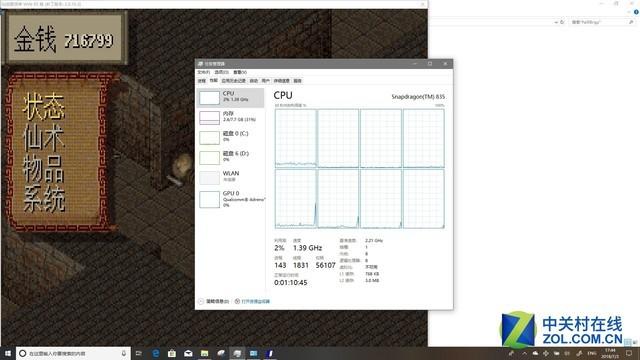
Task: Open Microsoft Store from the taskbar
Action: point(172,353)
